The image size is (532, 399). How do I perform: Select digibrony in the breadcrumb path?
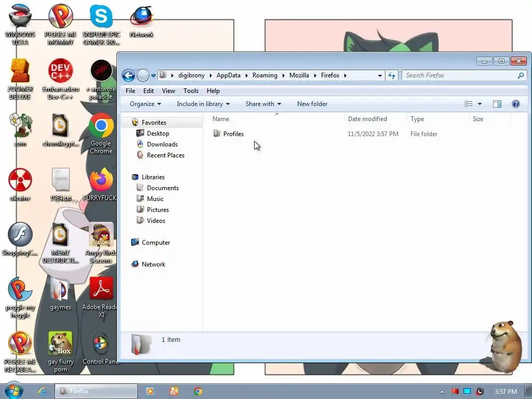coord(191,75)
